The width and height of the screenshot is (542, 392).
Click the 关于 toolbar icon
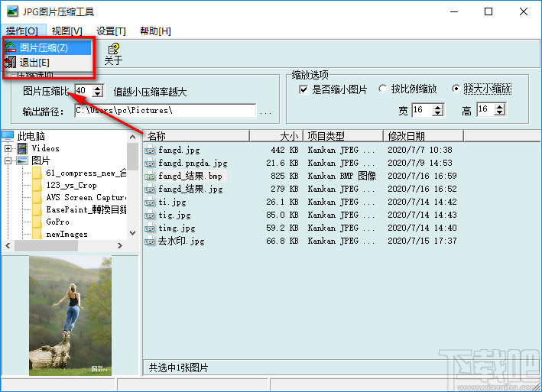pos(113,54)
